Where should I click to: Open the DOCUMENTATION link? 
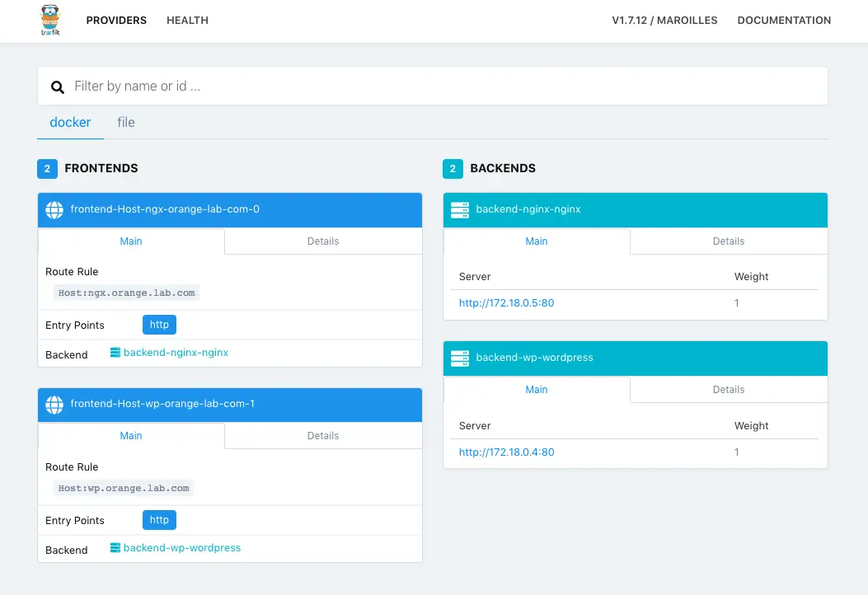coord(784,20)
